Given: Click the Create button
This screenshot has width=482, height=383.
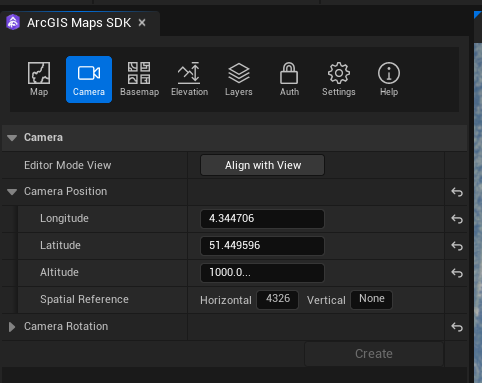Looking at the screenshot, I should (x=374, y=354).
